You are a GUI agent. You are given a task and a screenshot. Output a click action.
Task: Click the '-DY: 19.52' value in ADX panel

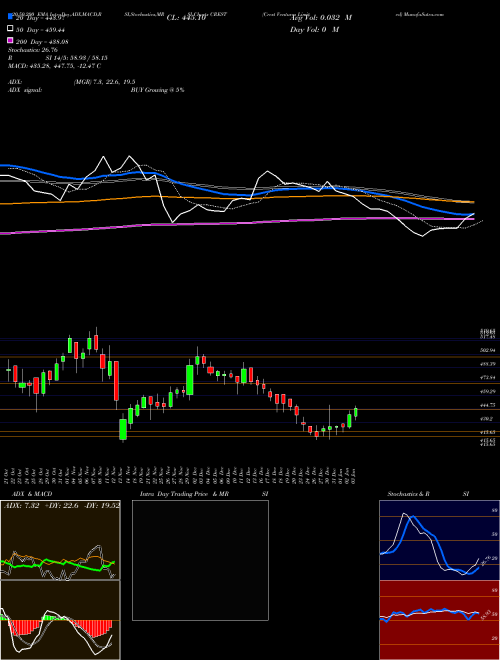click(102, 505)
